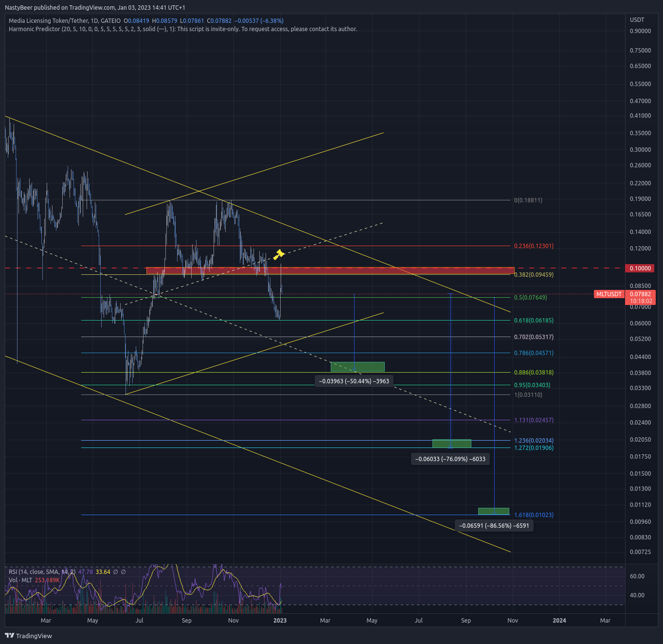663x644 pixels.
Task: Click the 2024 label on time axis
Action: tap(559, 621)
